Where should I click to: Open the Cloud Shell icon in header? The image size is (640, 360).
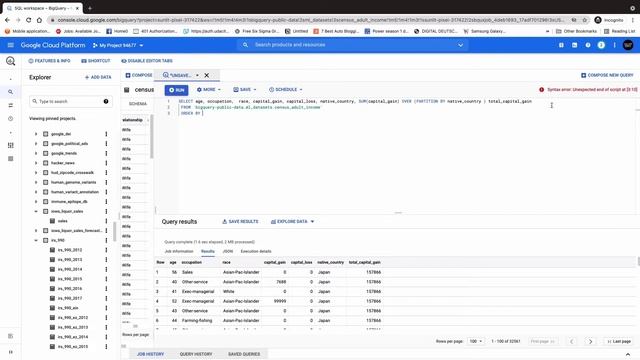pos(574,45)
